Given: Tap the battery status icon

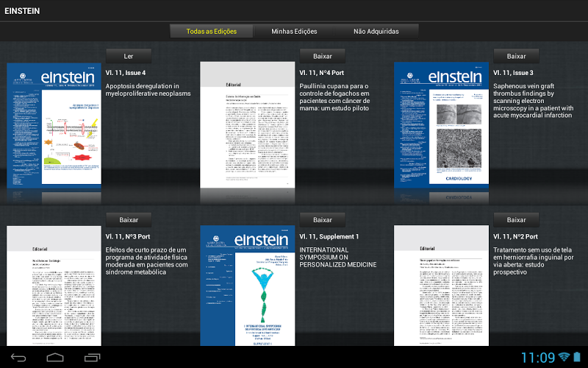Looking at the screenshot, I should tap(577, 357).
